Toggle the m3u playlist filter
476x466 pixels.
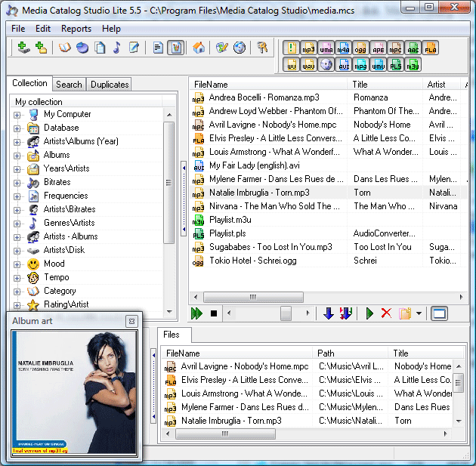(413, 65)
